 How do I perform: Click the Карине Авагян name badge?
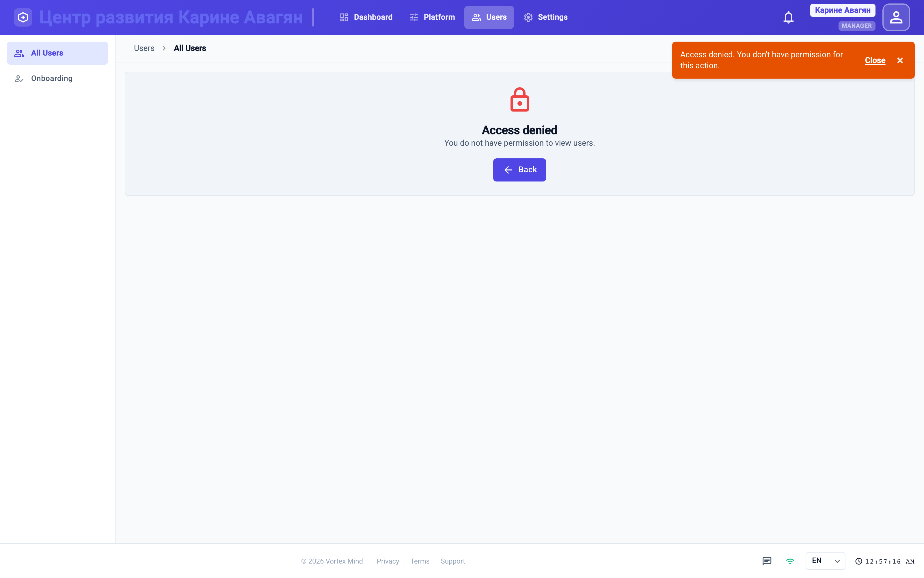click(842, 10)
